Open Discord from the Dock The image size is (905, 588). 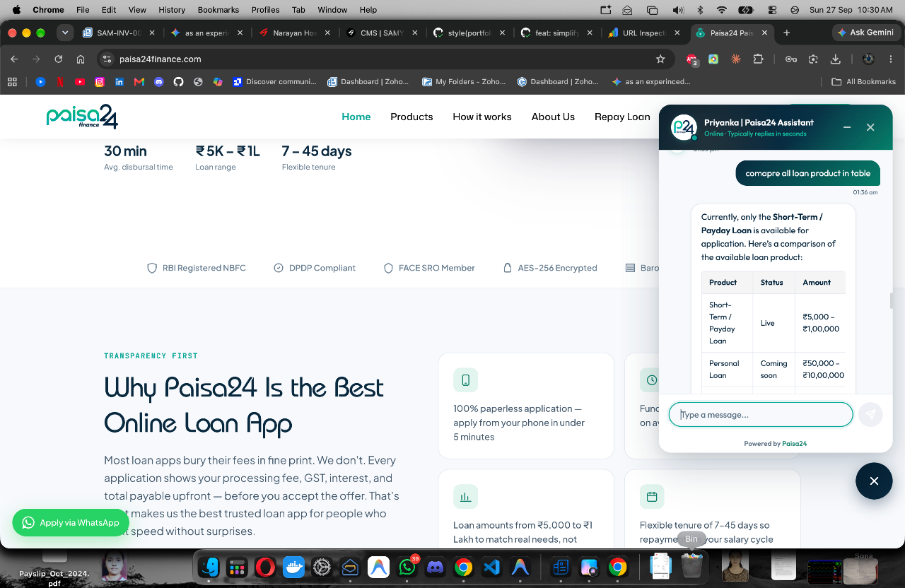435,567
